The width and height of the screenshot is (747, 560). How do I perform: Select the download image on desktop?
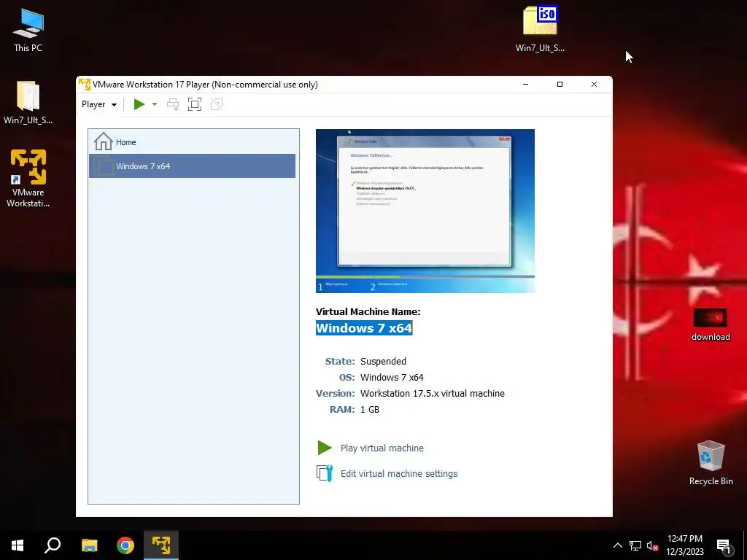[x=711, y=324]
